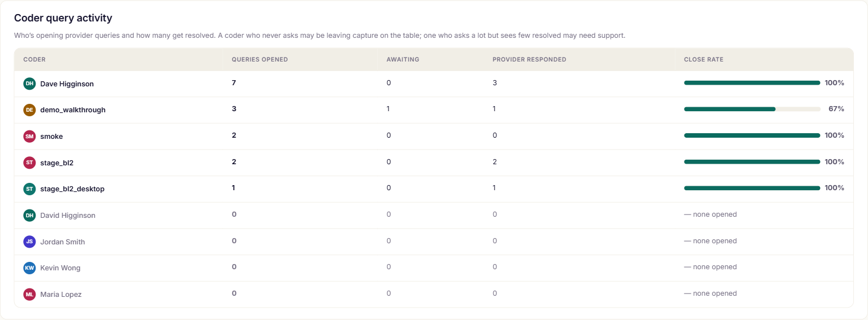Click the 67% close rate value

click(836, 109)
